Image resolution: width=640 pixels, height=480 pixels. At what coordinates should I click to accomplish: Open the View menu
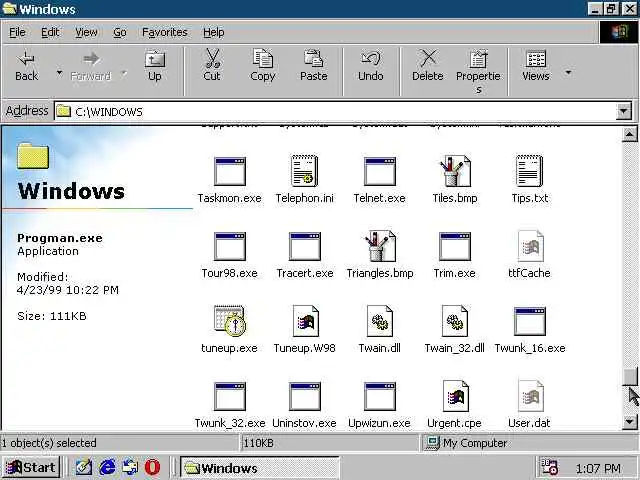click(x=86, y=32)
